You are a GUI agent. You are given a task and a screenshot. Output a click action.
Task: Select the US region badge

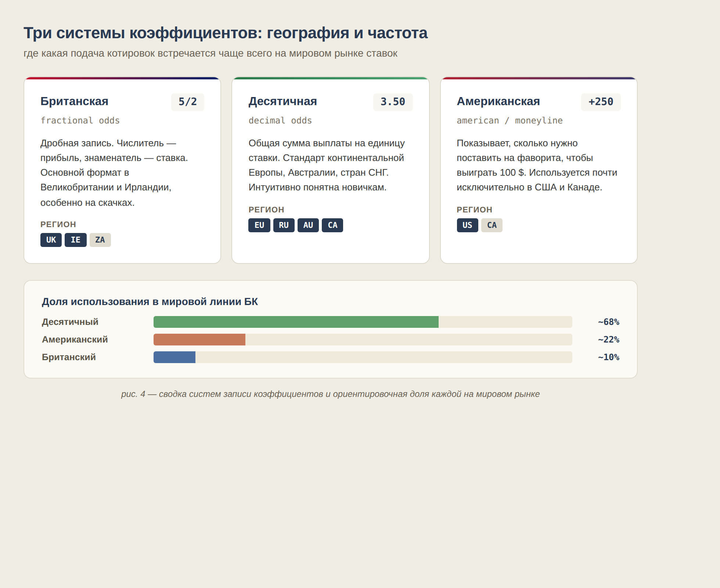tap(467, 225)
